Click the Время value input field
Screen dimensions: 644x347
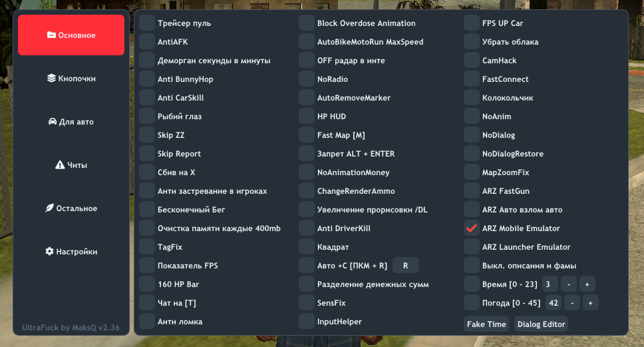[550, 284]
